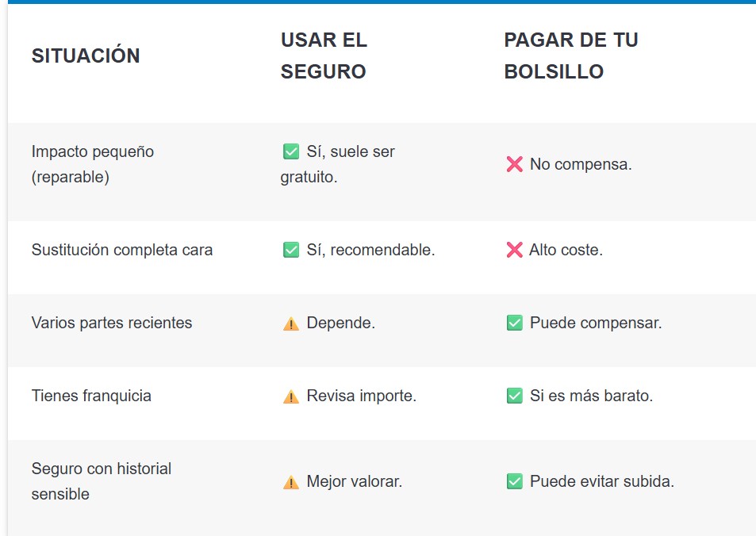Click red X beside 'No compensa'

[x=515, y=164]
